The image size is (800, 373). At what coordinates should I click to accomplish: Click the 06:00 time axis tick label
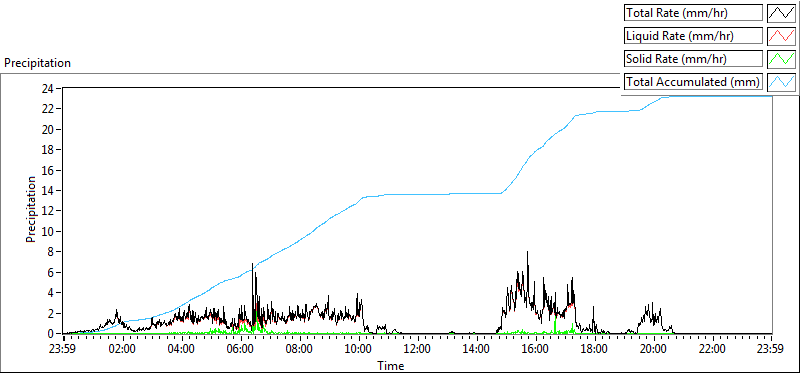[x=240, y=350]
